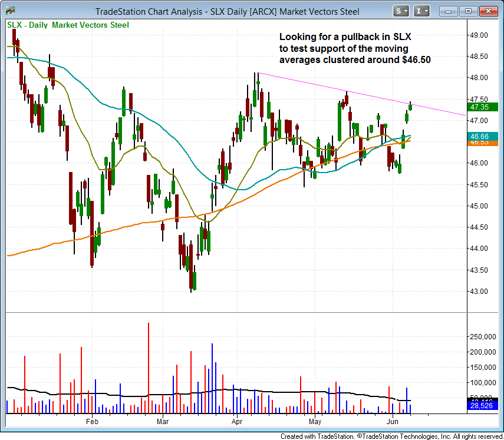Image resolution: width=504 pixels, height=440 pixels.
Task: Select the pink descending trendline on the chart
Action: pyautogui.click(x=361, y=94)
